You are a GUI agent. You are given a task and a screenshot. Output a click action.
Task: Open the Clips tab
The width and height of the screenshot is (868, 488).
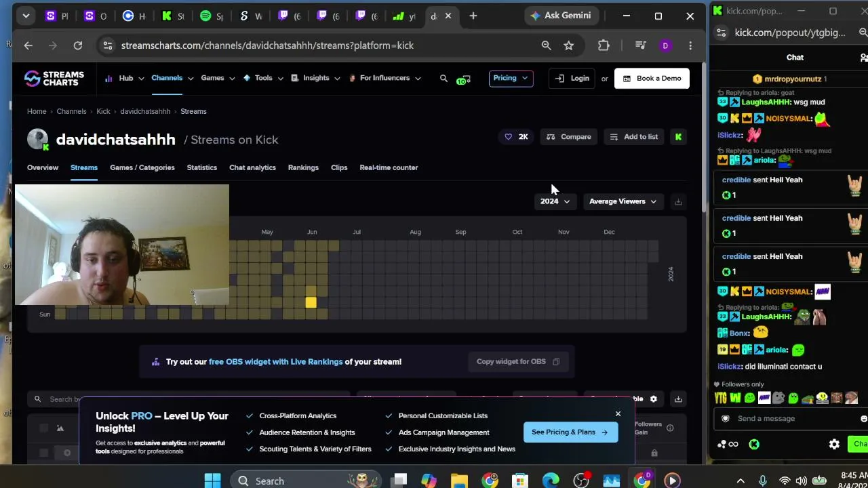tap(339, 167)
